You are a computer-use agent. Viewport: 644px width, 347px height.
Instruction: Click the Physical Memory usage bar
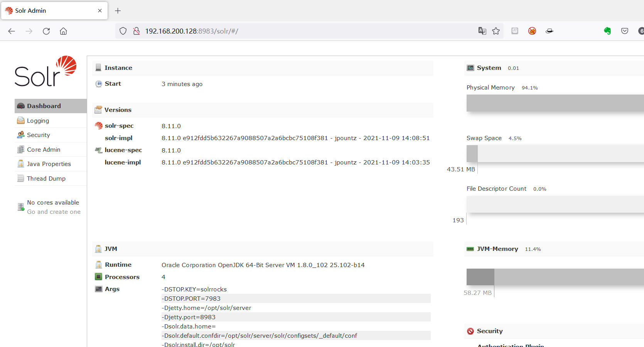(x=555, y=103)
